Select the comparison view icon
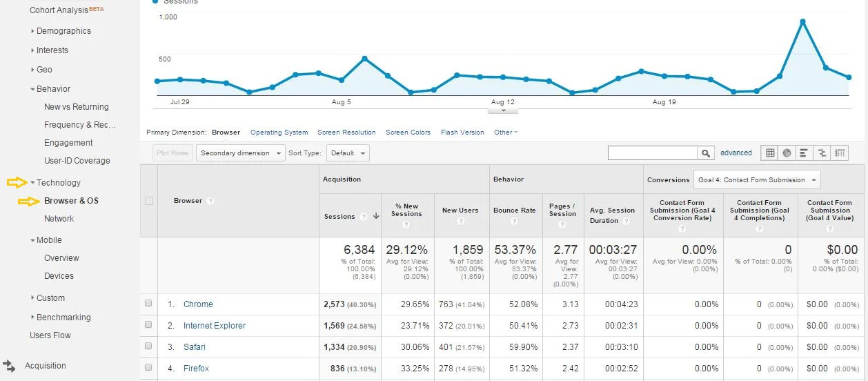Screen dimensions: 868x381 (822, 153)
